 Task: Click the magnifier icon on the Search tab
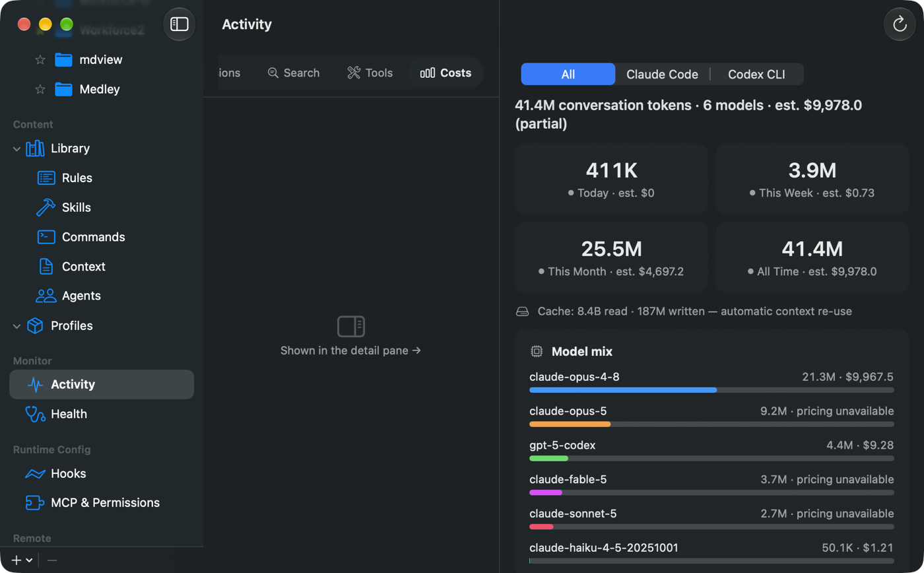coord(273,73)
